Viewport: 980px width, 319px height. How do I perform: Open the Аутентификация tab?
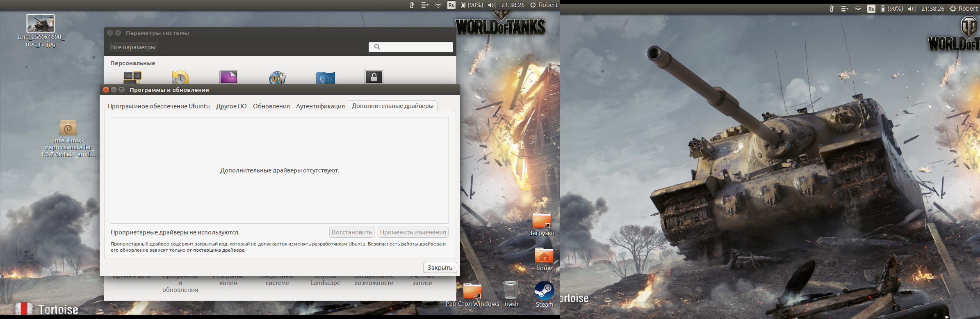coord(320,106)
